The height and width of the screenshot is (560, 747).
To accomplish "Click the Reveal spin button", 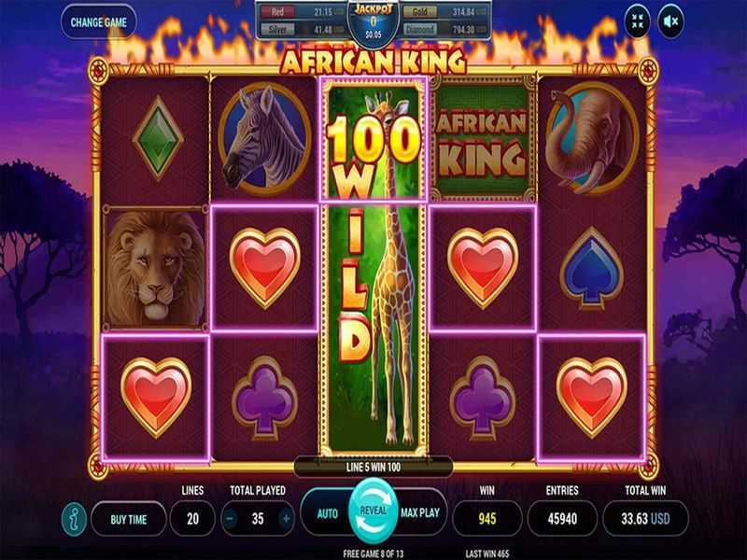I will [373, 511].
